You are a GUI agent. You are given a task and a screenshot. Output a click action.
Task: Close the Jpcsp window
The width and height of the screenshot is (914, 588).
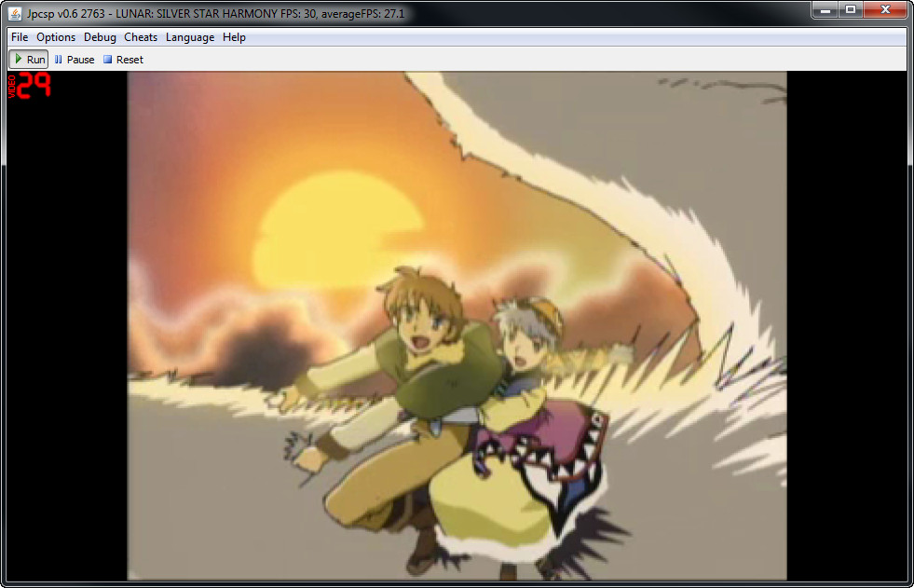pyautogui.click(x=884, y=9)
